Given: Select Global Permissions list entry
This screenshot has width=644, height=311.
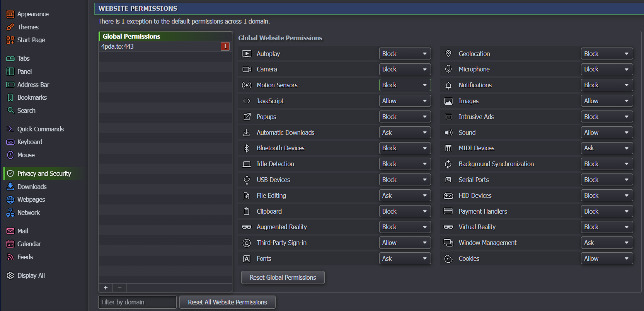Looking at the screenshot, I should [165, 36].
